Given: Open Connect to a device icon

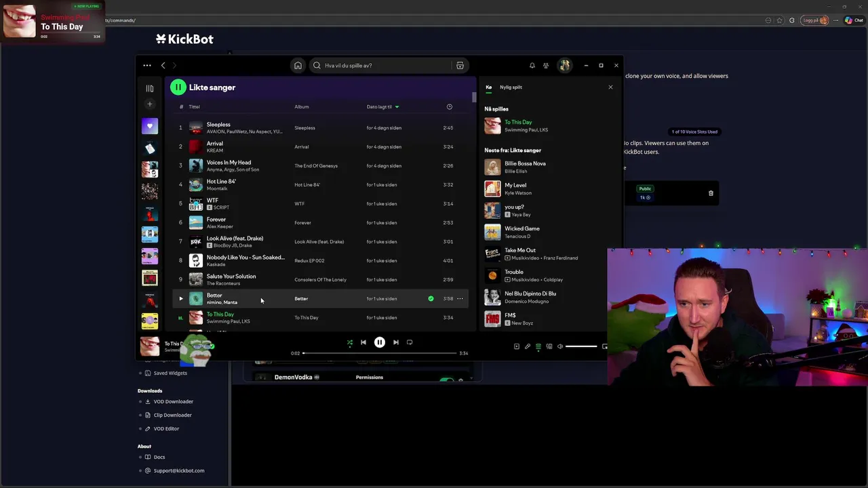Looking at the screenshot, I should tap(549, 346).
